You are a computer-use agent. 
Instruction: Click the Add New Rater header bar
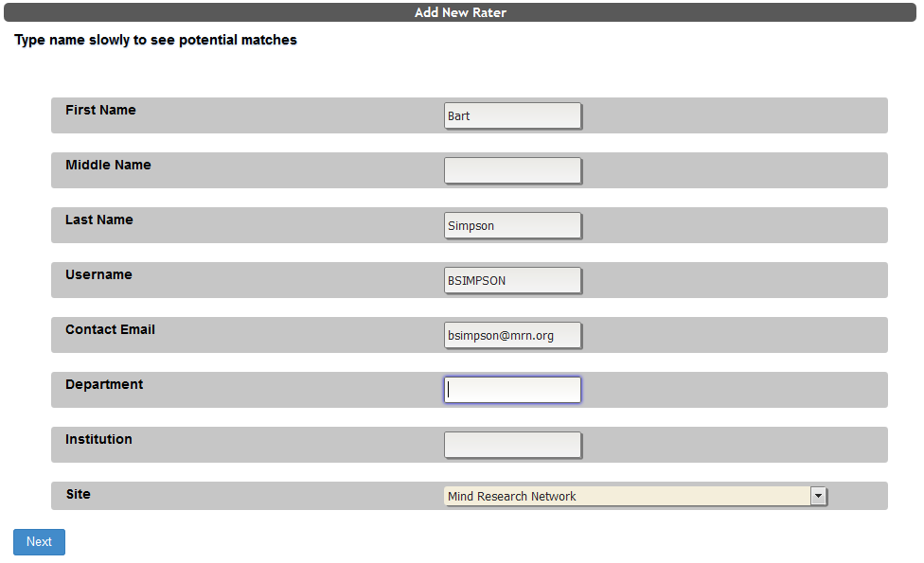click(461, 12)
